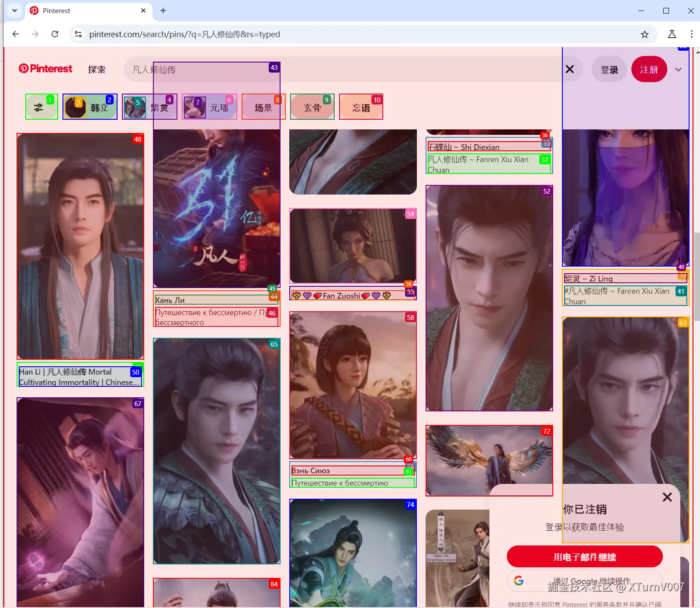Close the logged-out popup
The height and width of the screenshot is (608, 700).
pos(667,497)
